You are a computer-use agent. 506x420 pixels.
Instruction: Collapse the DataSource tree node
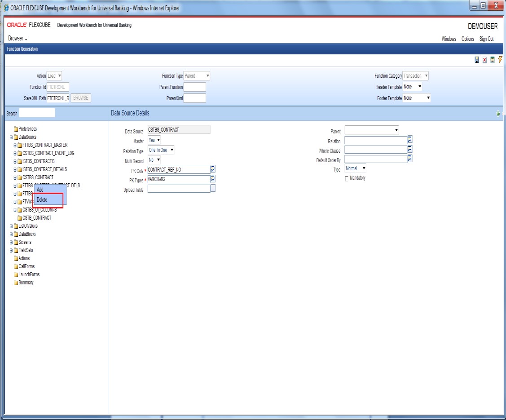pyautogui.click(x=11, y=137)
